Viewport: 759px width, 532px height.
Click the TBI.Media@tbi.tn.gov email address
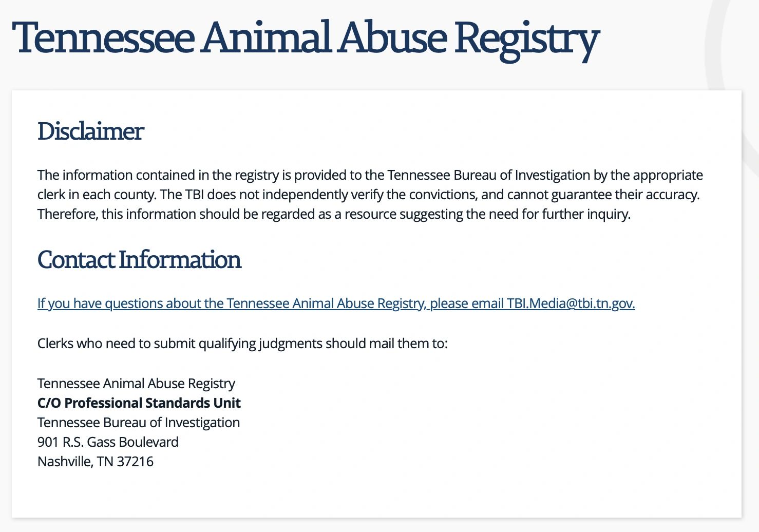[570, 303]
